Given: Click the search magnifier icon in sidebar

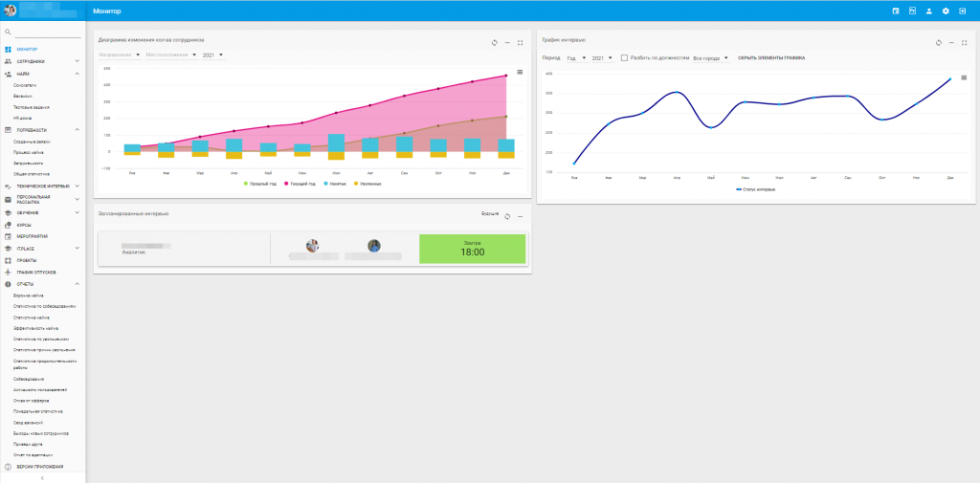Looking at the screenshot, I should pos(8,32).
